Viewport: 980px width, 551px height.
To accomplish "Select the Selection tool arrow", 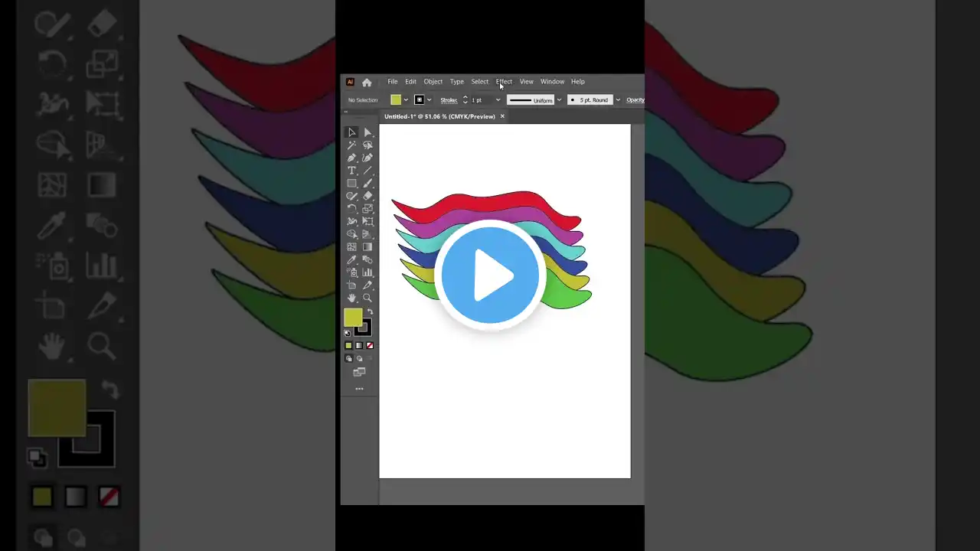I will [x=351, y=132].
